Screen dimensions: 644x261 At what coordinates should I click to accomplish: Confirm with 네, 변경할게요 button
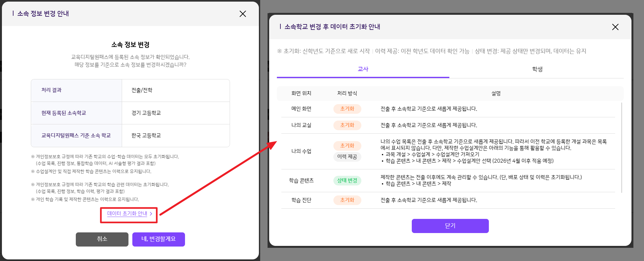pos(158,239)
